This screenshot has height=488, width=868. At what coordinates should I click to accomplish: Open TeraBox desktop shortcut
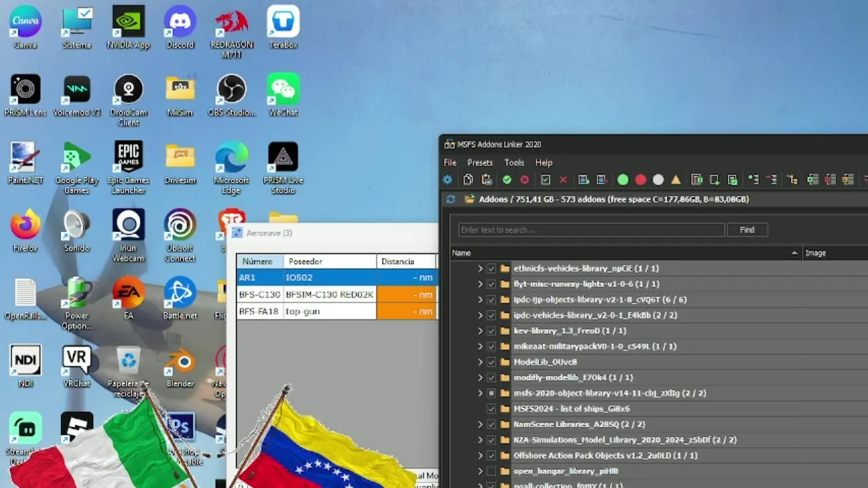point(283,27)
